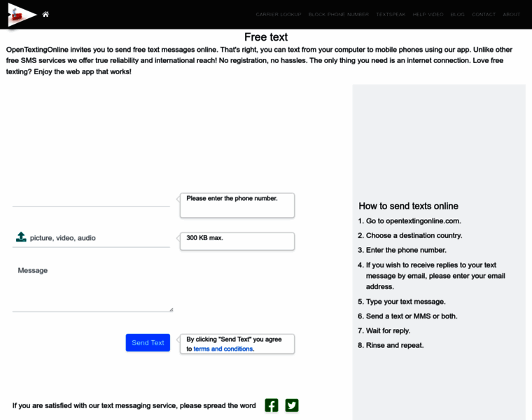The image size is (532, 420).
Task: Open the About menu item
Action: coord(512,15)
